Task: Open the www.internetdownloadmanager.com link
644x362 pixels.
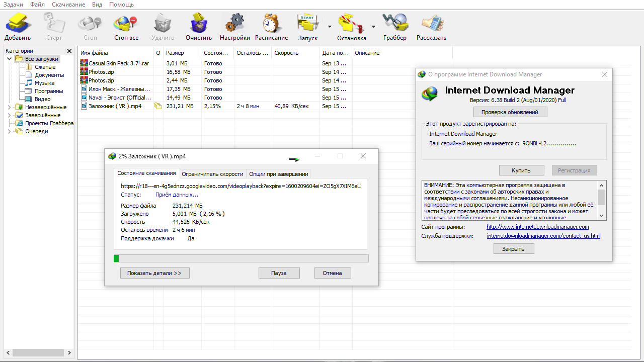Action: tap(538, 227)
